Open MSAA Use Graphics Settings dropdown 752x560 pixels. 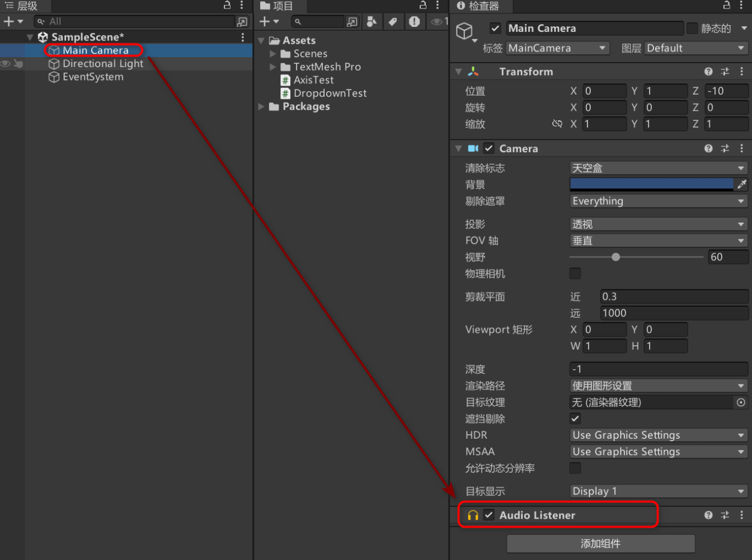coord(659,451)
